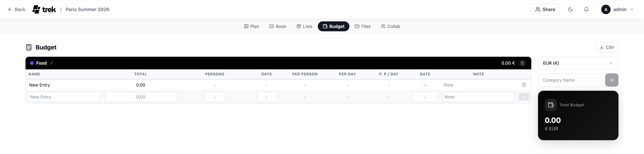Image resolution: width=644 pixels, height=154 pixels.
Task: Add the new entry row with plus
Action: pyautogui.click(x=523, y=97)
